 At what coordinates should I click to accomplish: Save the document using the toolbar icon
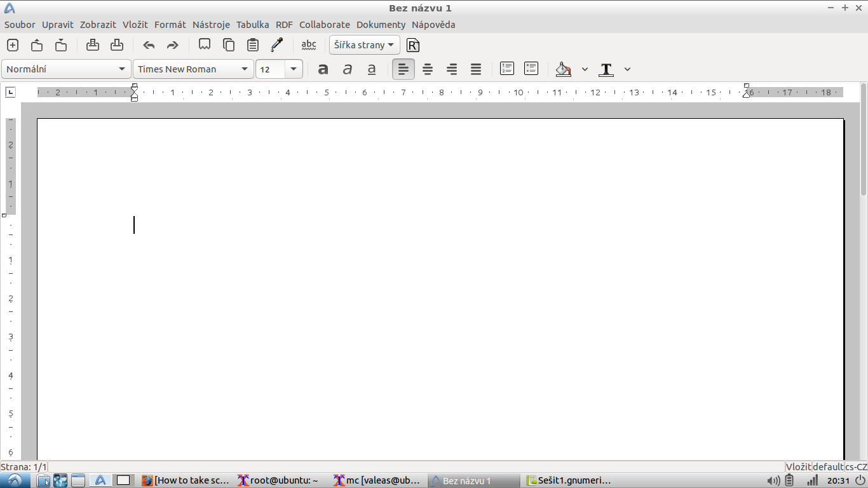(61, 45)
